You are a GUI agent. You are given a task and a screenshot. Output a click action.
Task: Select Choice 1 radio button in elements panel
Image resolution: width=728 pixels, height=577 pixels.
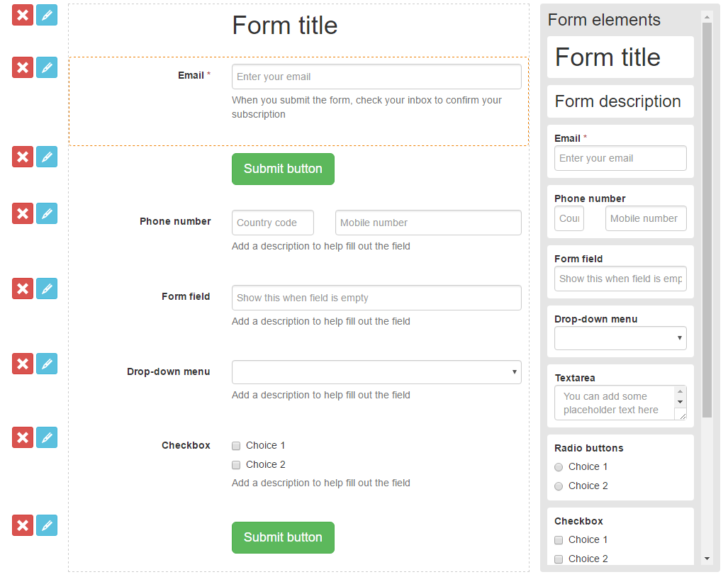coord(559,467)
